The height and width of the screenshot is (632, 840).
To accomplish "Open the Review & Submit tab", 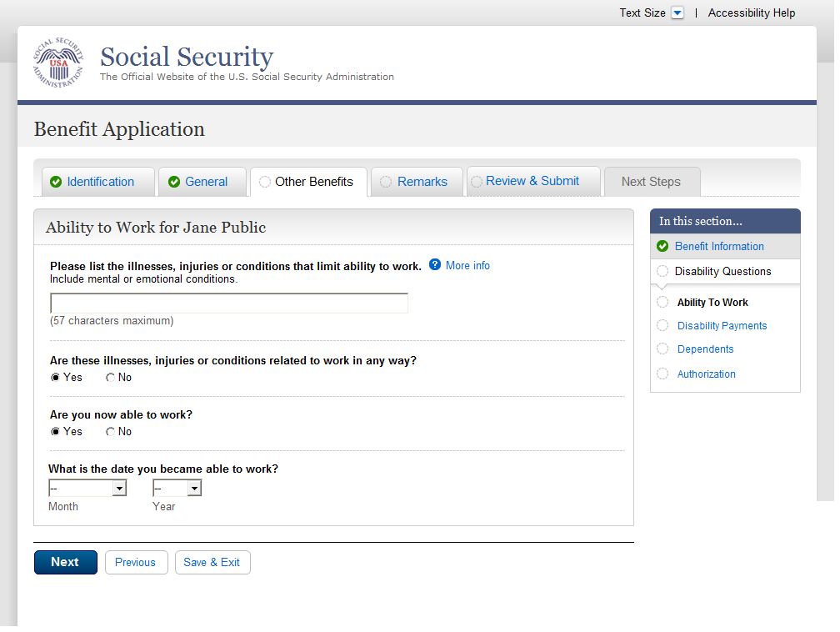I will (532, 181).
